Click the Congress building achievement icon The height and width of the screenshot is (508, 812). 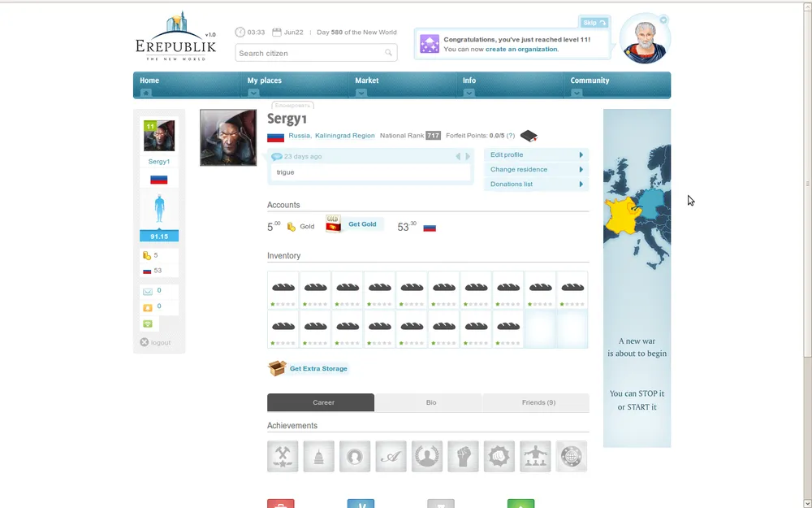318,457
